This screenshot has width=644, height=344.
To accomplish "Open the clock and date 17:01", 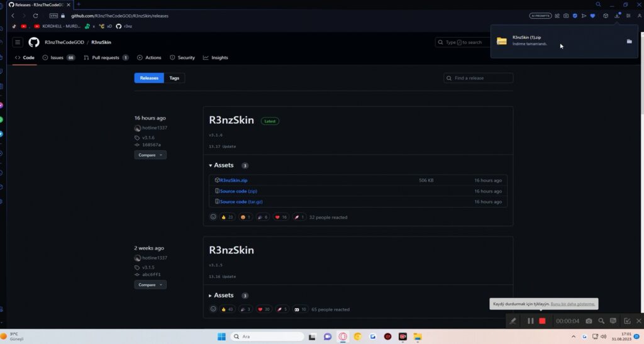I will (x=621, y=336).
